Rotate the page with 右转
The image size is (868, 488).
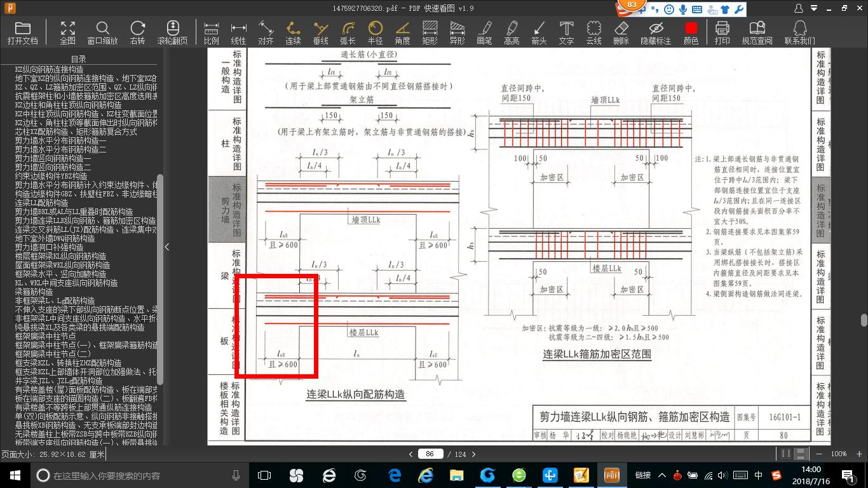click(137, 32)
